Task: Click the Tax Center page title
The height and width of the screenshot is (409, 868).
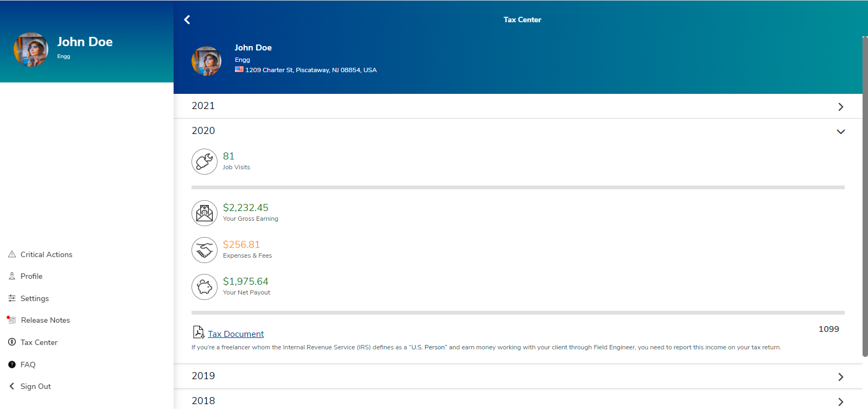Action: click(x=522, y=20)
